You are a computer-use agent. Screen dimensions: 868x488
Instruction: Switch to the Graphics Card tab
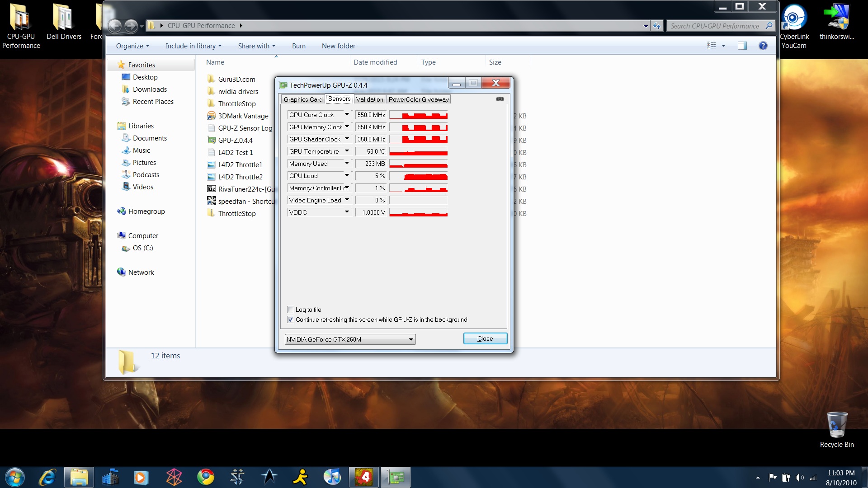click(303, 99)
